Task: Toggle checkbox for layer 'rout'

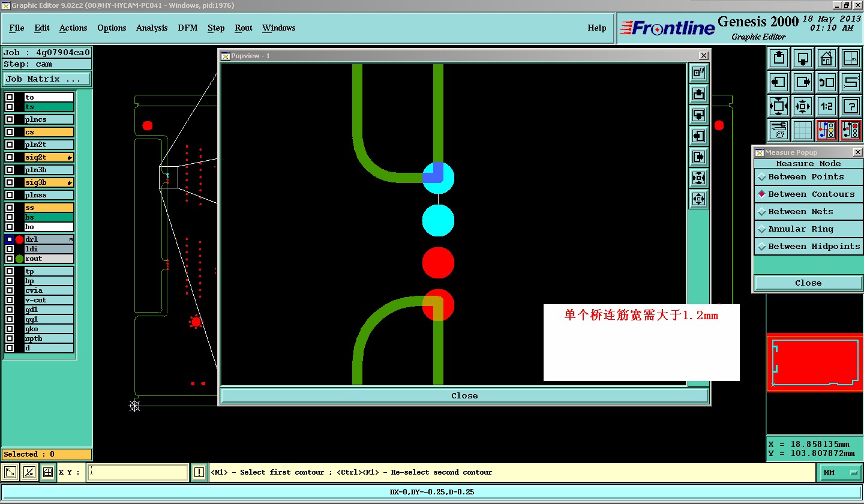Action: (x=10, y=259)
